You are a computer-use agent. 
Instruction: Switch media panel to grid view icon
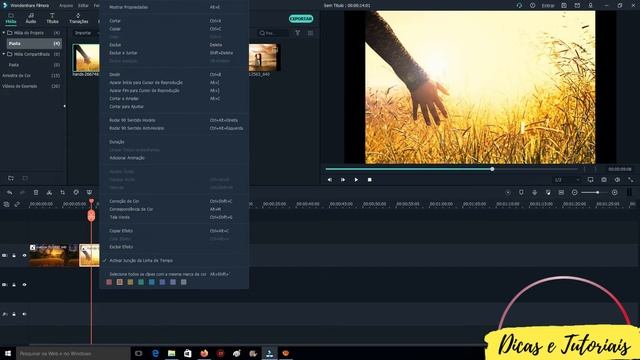pyautogui.click(x=311, y=33)
